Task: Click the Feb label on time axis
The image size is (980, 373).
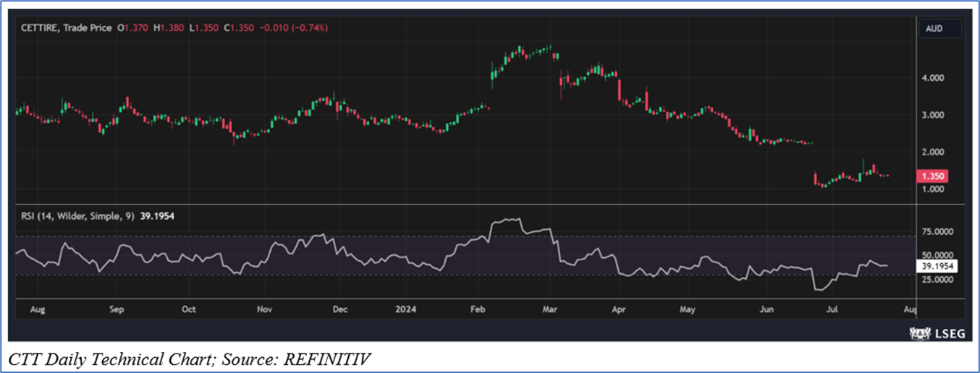Action: pos(478,309)
